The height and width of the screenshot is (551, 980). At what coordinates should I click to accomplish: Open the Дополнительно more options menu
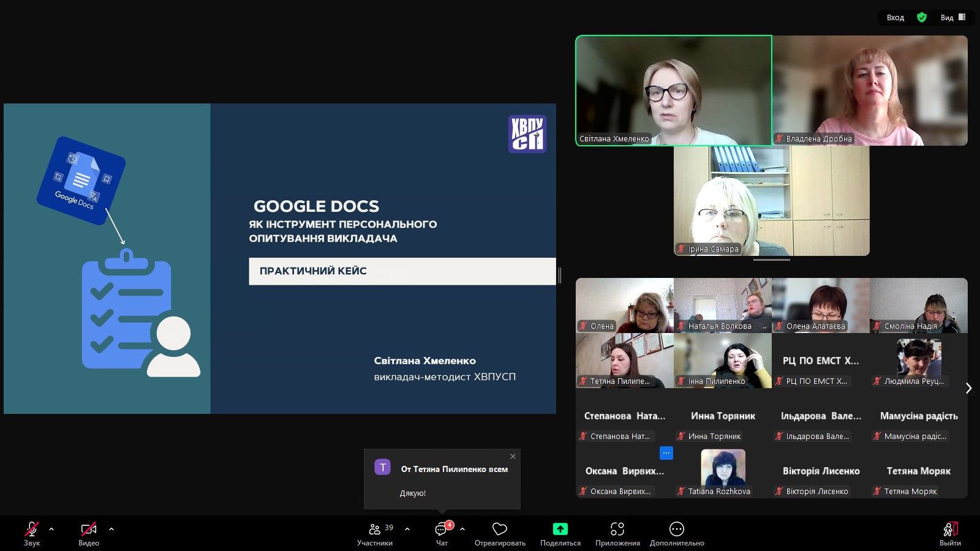[677, 533]
